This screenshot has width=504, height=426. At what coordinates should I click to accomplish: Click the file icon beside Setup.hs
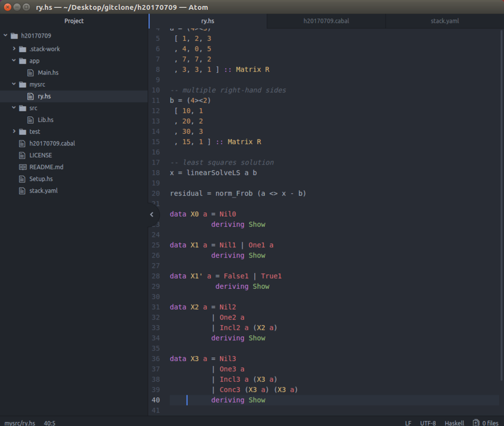point(22,179)
